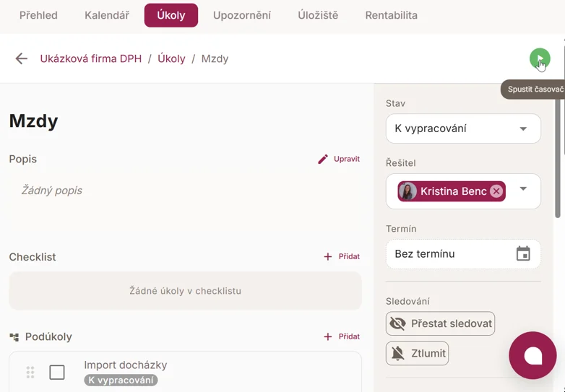Screen dimensions: 565x392
Task: Open the Řešitel dropdown arrow
Action: [523, 188]
